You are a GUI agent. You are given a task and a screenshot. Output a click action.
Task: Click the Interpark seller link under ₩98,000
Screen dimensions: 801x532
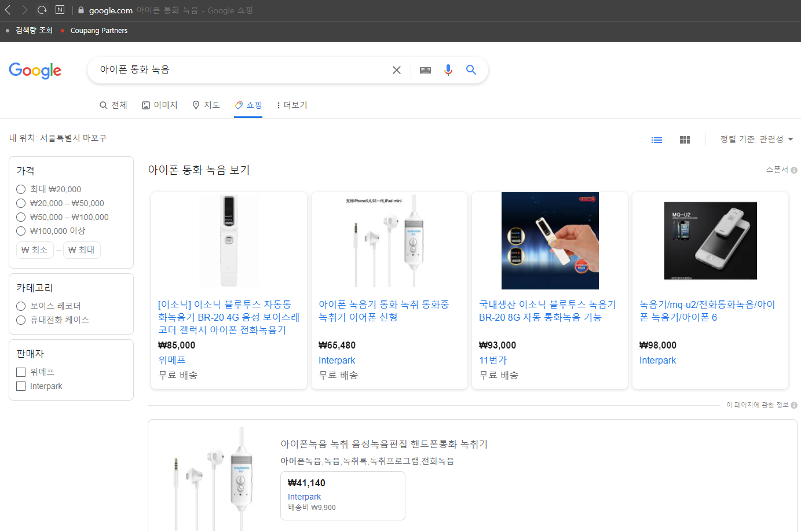657,360
